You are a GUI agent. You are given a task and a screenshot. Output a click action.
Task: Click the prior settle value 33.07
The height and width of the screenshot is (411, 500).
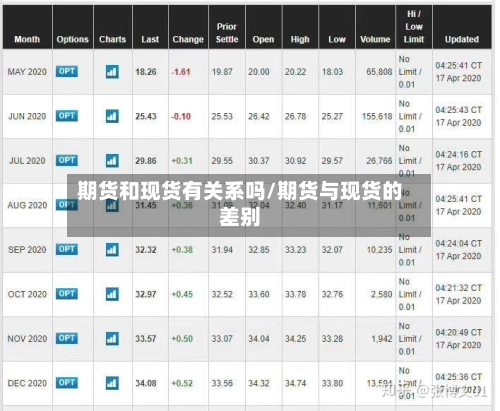(x=222, y=339)
